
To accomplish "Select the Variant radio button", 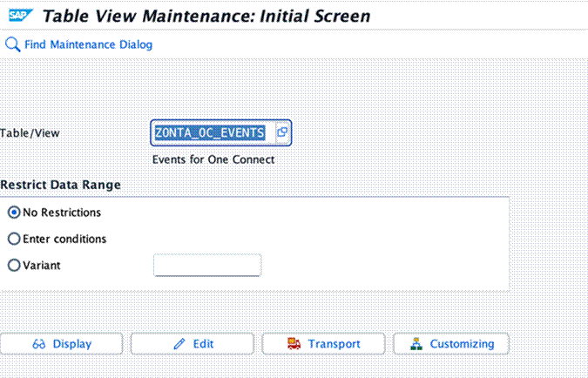I will pos(14,266).
